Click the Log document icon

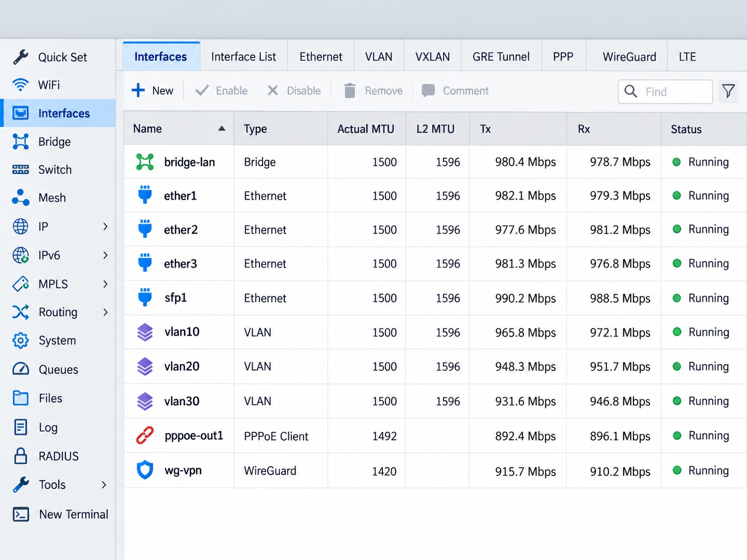pos(21,427)
